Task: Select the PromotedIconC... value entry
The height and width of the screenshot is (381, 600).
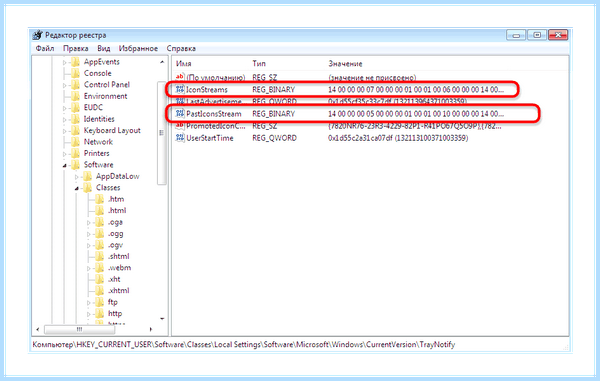Action: coord(215,126)
